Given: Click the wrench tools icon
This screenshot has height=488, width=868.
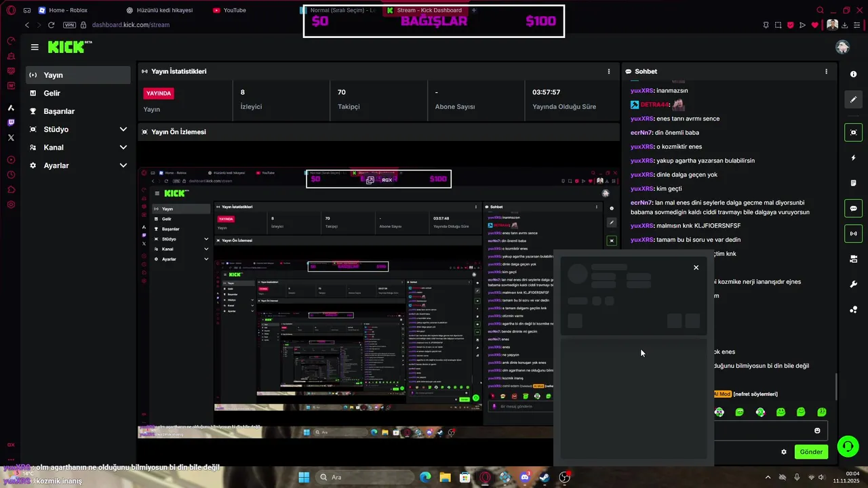Looking at the screenshot, I should coord(853,284).
